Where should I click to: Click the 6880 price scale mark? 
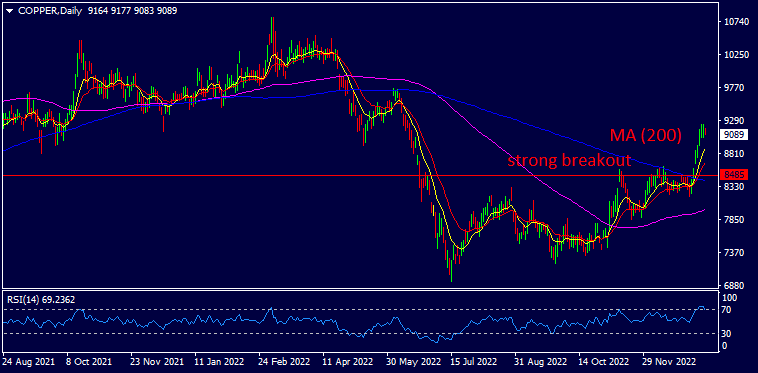736,285
